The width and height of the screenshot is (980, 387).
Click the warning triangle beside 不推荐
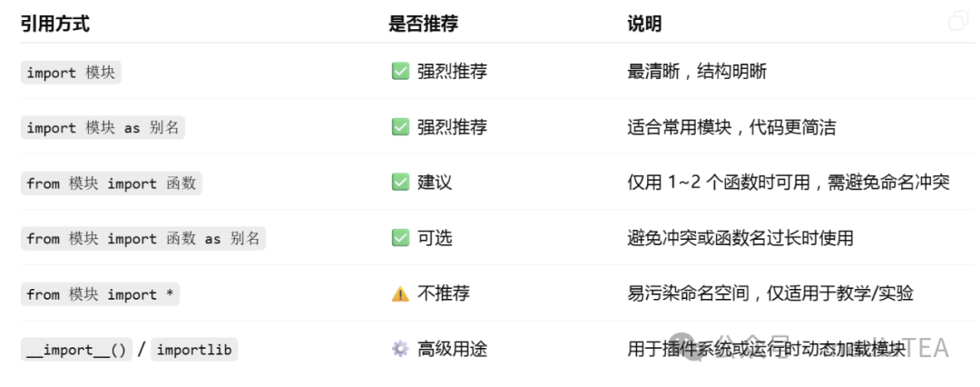(x=400, y=293)
